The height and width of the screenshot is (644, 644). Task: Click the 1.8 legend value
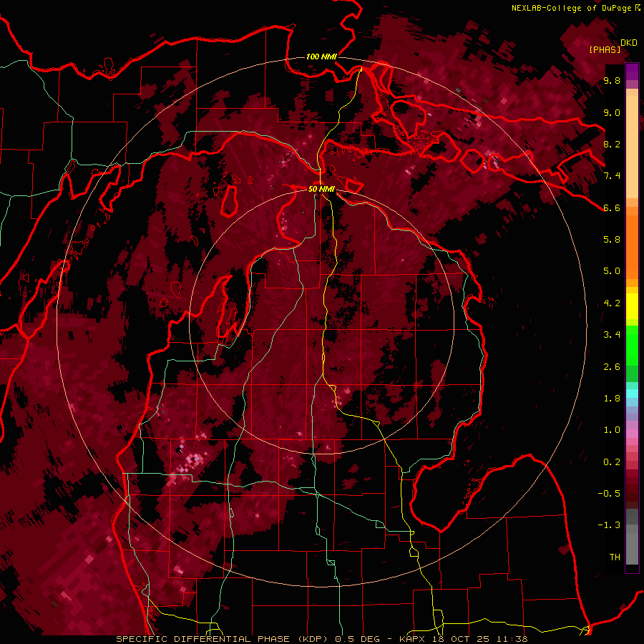612,399
